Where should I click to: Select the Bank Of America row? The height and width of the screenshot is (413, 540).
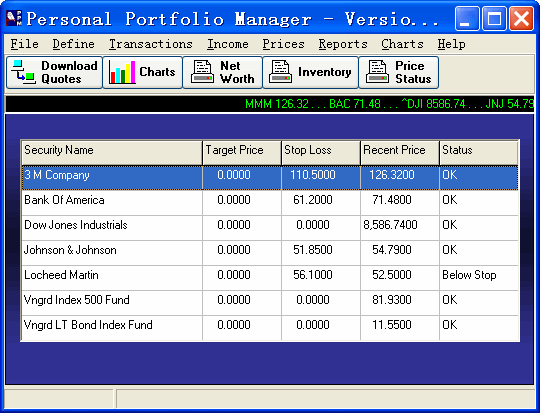[x=270, y=203]
